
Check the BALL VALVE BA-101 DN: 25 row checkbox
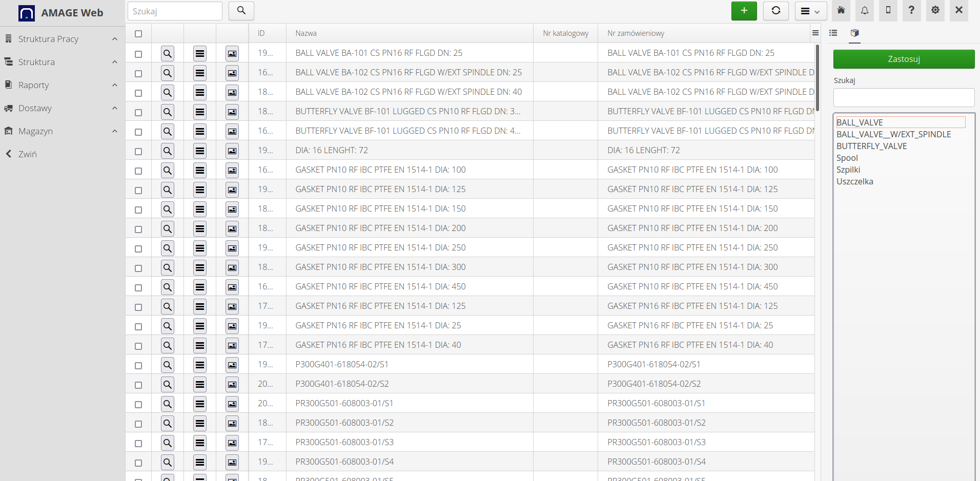click(138, 54)
